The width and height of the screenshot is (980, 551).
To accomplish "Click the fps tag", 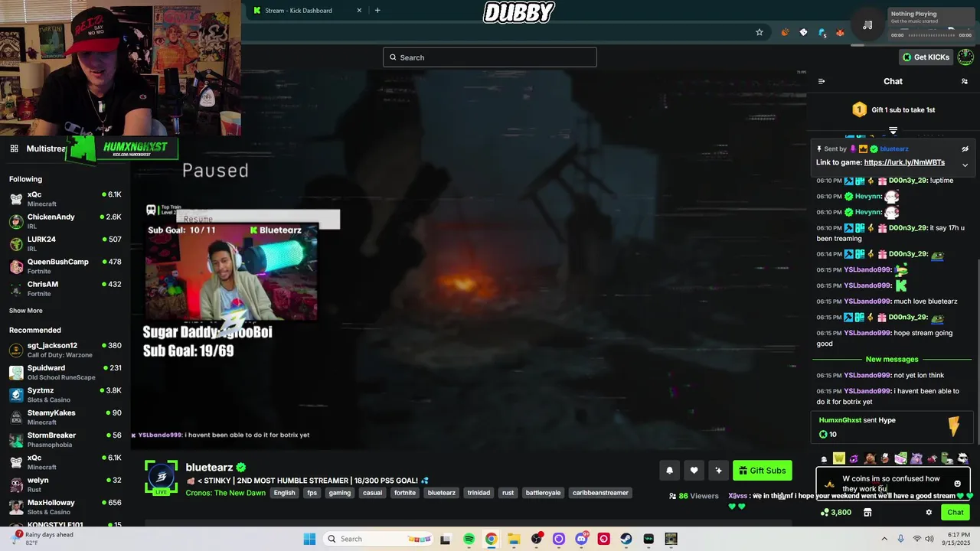I will coord(312,493).
